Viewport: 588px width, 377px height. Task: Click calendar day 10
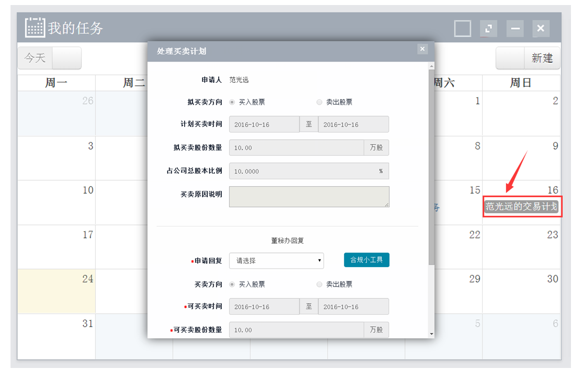coord(56,203)
